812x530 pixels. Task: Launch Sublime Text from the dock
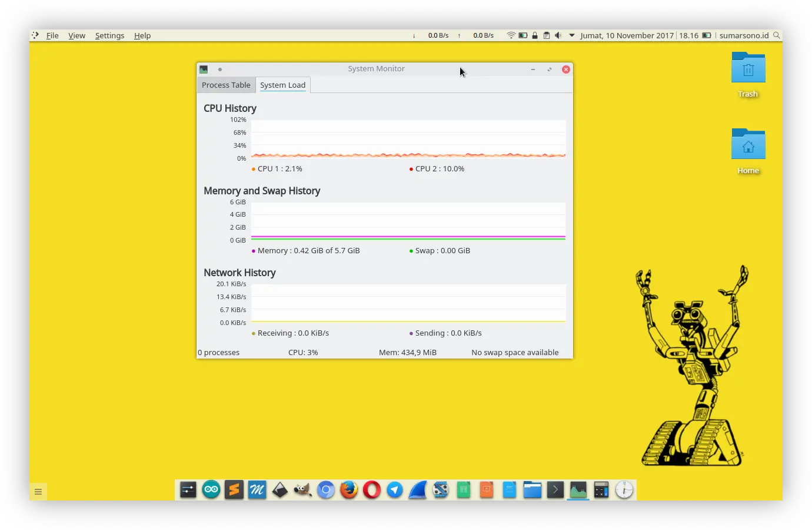pyautogui.click(x=234, y=489)
